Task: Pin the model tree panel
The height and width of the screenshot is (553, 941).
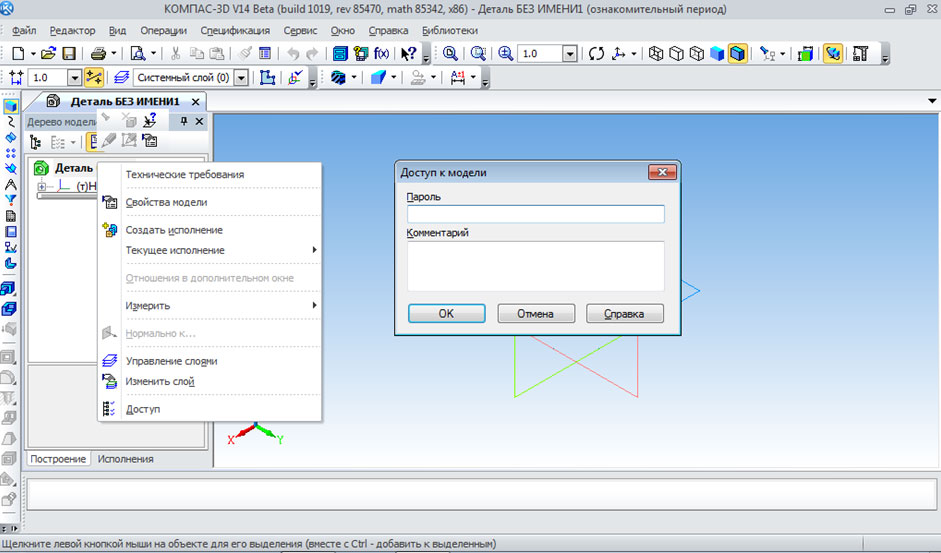Action: 184,121
